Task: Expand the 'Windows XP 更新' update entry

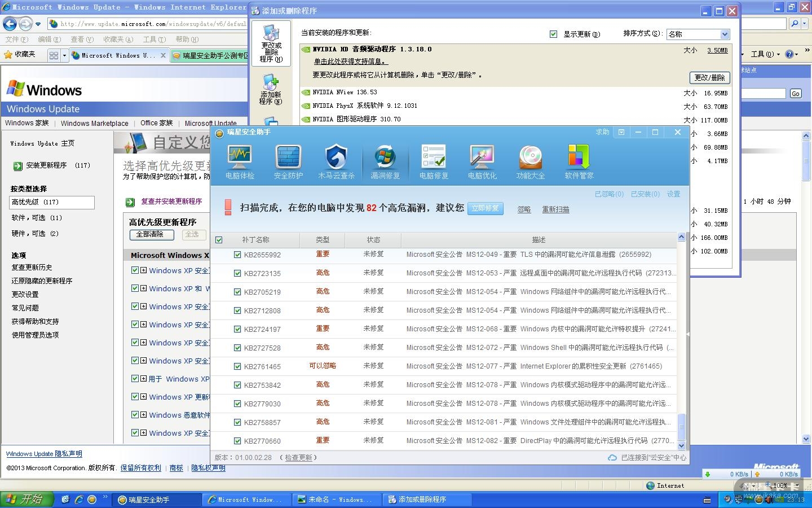Action: click(144, 397)
